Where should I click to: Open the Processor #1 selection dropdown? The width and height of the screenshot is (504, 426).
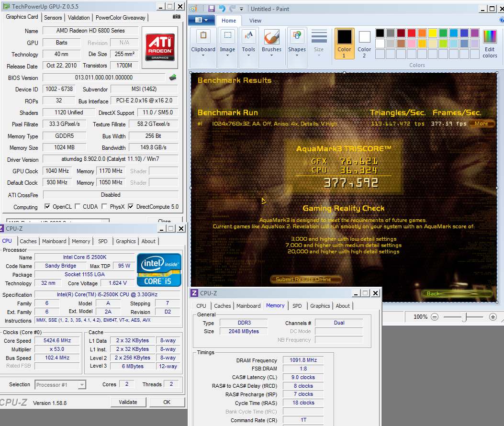click(82, 384)
